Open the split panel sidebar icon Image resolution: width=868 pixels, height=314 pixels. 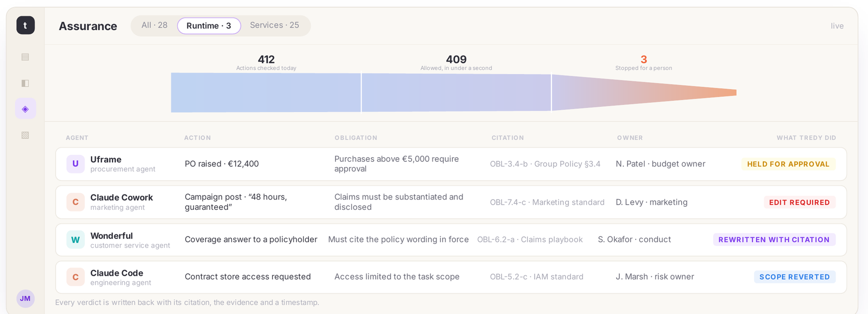tap(26, 83)
